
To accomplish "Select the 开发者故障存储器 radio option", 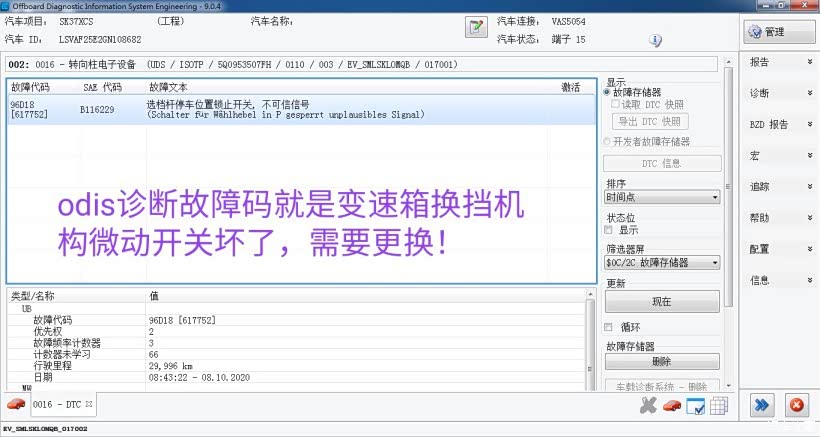I will [607, 141].
